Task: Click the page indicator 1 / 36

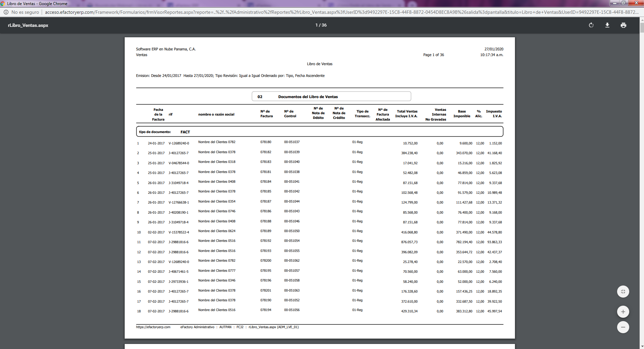Action: point(321,25)
